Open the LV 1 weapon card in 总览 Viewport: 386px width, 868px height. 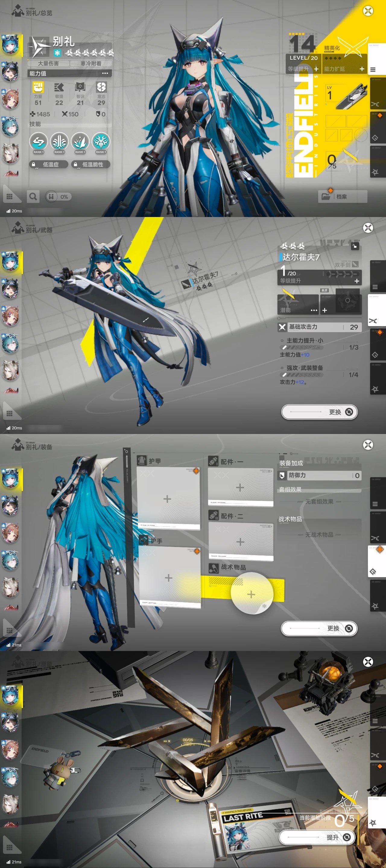(x=346, y=96)
